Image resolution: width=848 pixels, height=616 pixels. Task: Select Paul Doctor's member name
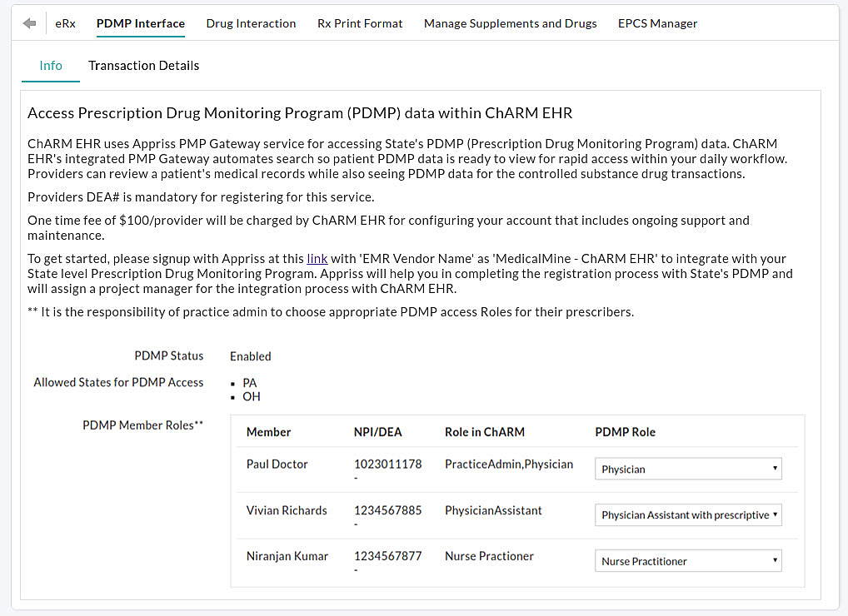[277, 464]
